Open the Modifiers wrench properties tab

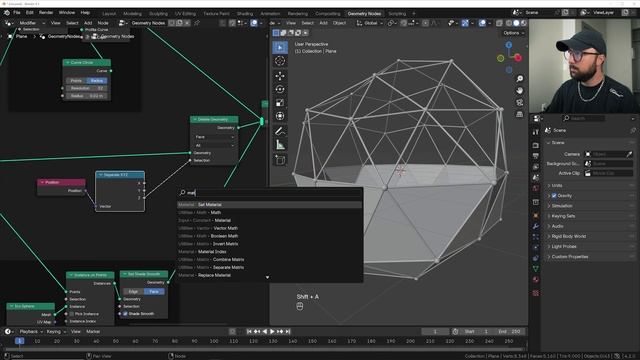coord(536,226)
